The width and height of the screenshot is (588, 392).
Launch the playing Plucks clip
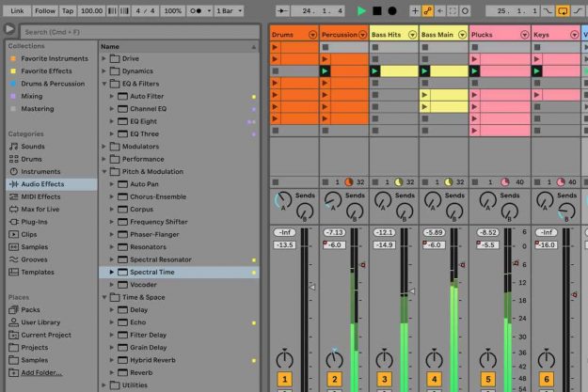coord(474,71)
